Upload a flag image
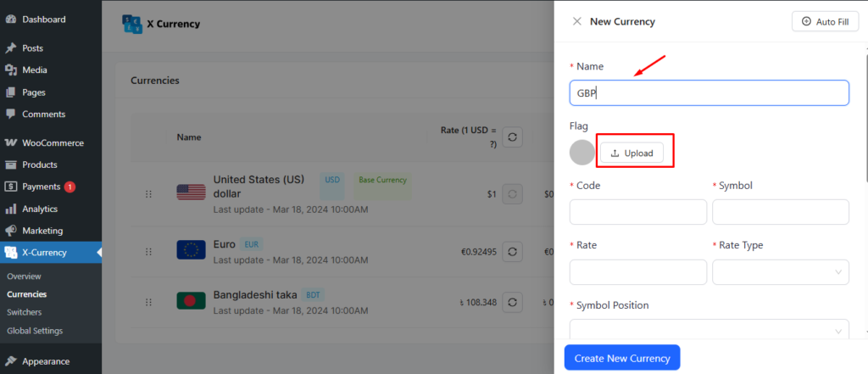This screenshot has height=374, width=868. coord(632,153)
